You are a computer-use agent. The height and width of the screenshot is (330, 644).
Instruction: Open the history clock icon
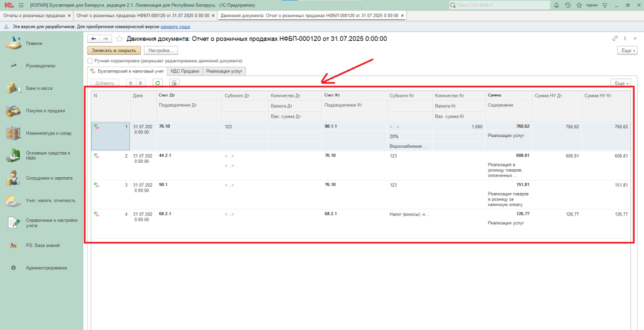point(569,5)
